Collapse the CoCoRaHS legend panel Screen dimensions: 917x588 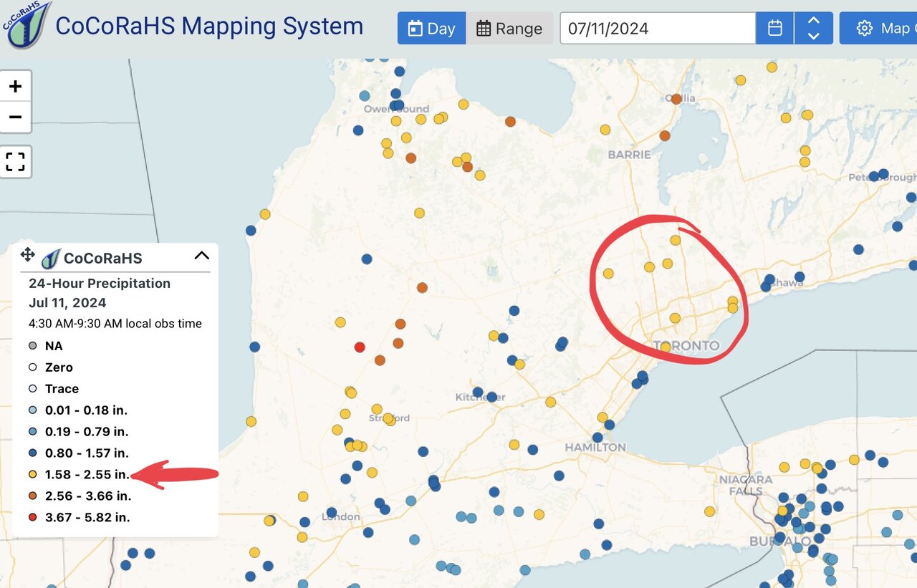point(201,256)
